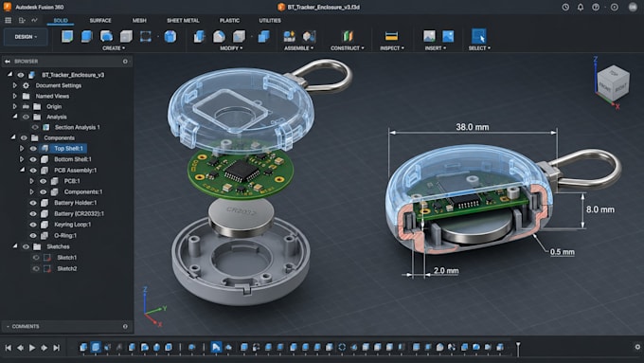Viewport: 644px width, 363px height.
Task: Hide the Top Shell:1 component
Action: [33, 149]
